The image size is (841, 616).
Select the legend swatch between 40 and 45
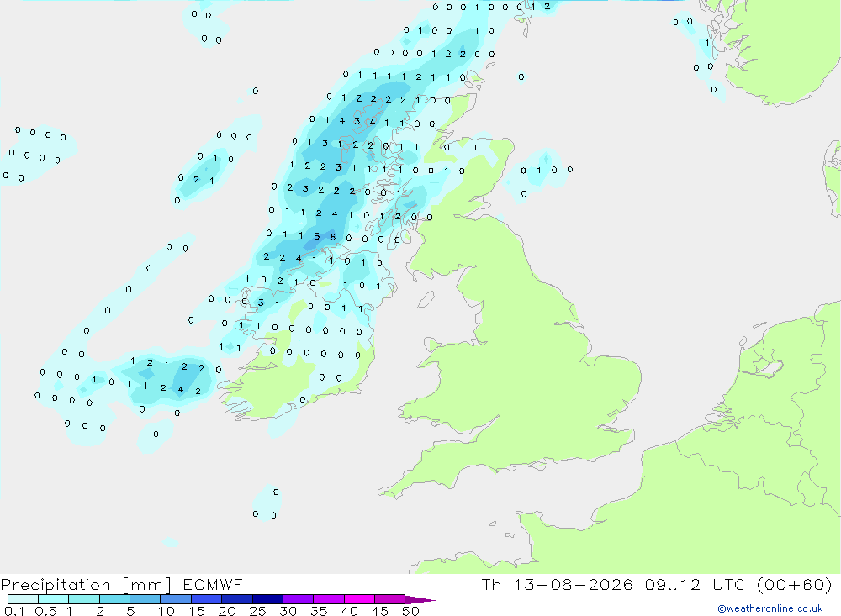pyautogui.click(x=359, y=599)
